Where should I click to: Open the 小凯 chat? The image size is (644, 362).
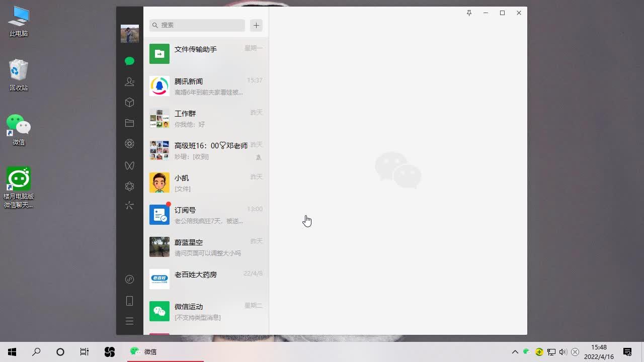(206, 183)
